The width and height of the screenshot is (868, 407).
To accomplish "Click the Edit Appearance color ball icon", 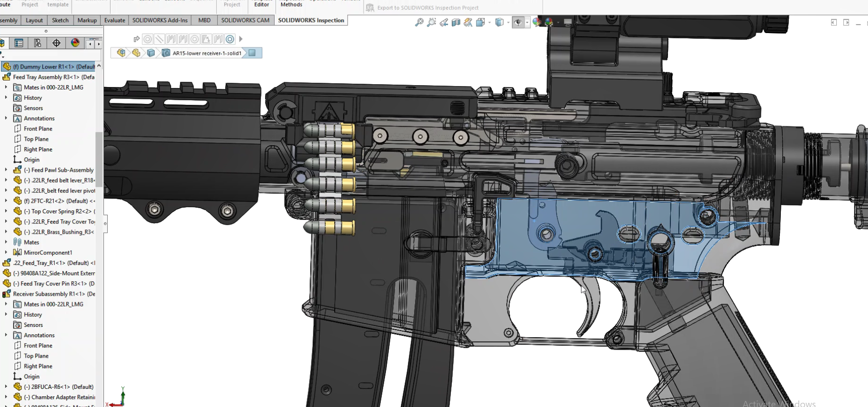I will point(537,22).
